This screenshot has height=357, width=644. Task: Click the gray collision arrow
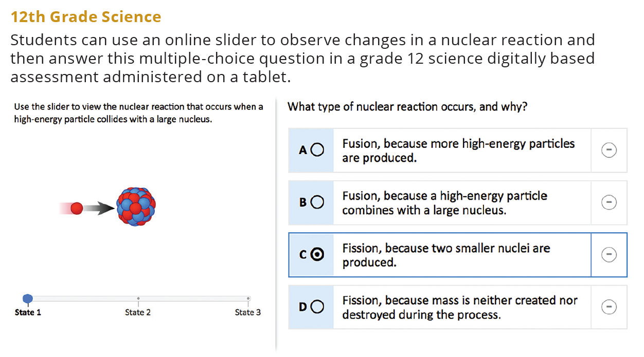coord(99,208)
